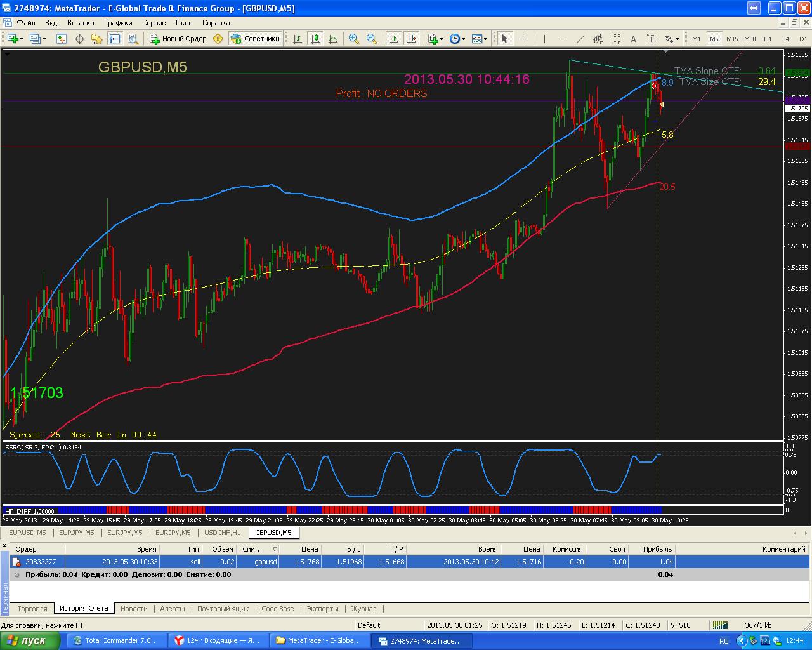Open the MetaEditor via the yellow diamond icon
The width and height of the screenshot is (812, 650).
point(218,39)
